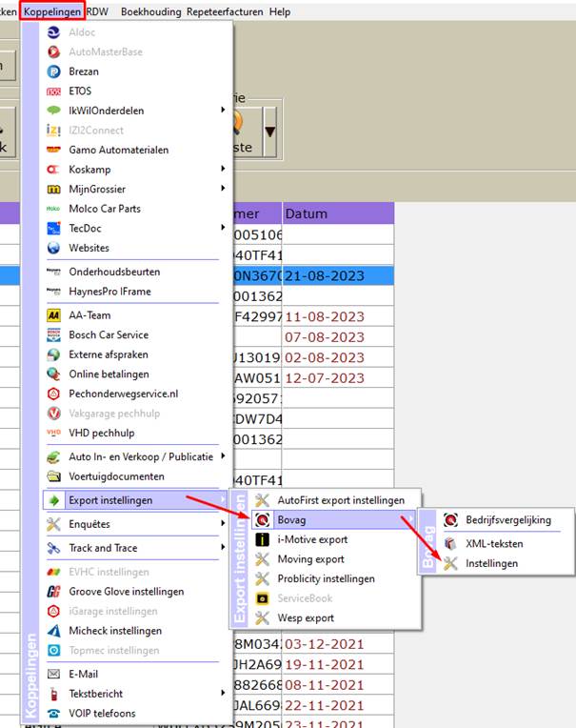Expand the Enquêtes submenu arrow

[223, 523]
